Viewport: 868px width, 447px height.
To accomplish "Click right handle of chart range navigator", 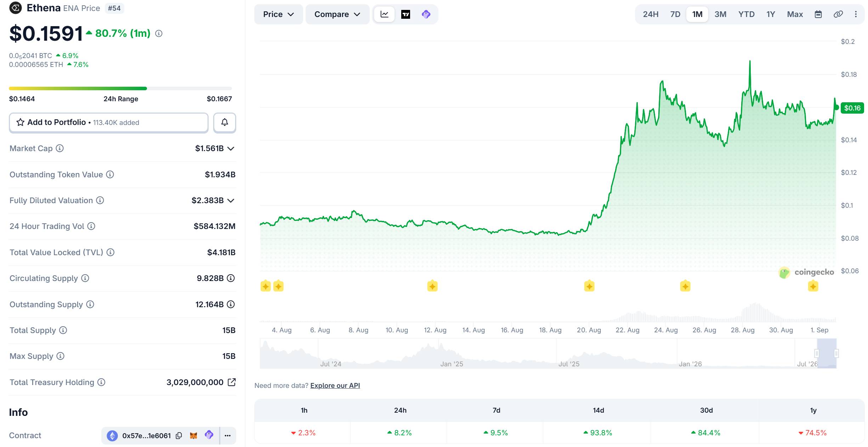I will 836,353.
